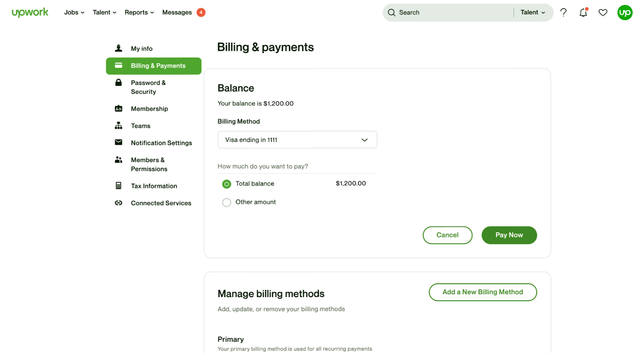The image size is (644, 353).
Task: Open the help question mark icon
Action: pos(563,12)
